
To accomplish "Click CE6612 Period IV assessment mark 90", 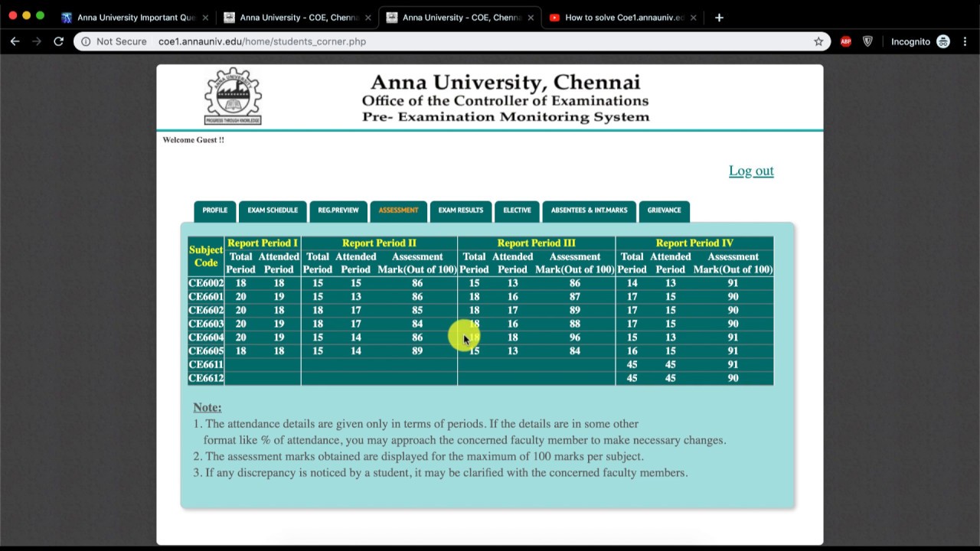I will pyautogui.click(x=733, y=378).
